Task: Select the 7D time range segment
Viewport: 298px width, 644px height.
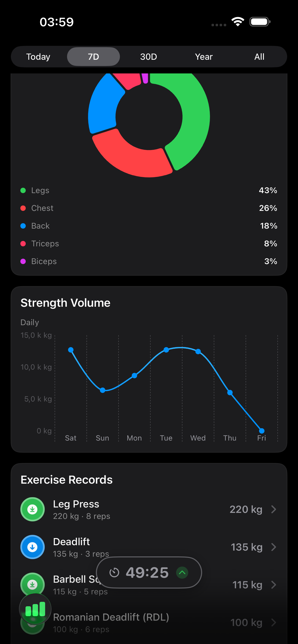Action: click(93, 57)
